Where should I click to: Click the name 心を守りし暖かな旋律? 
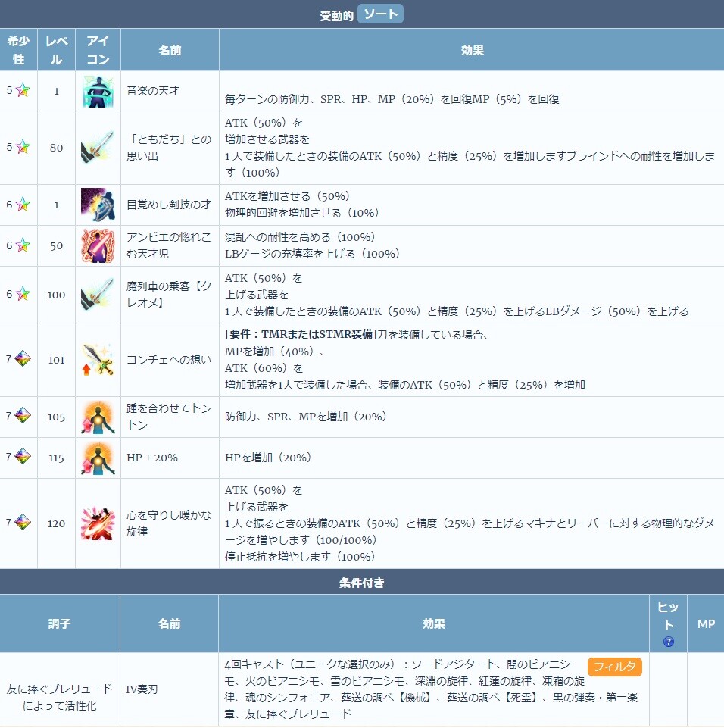(x=169, y=523)
